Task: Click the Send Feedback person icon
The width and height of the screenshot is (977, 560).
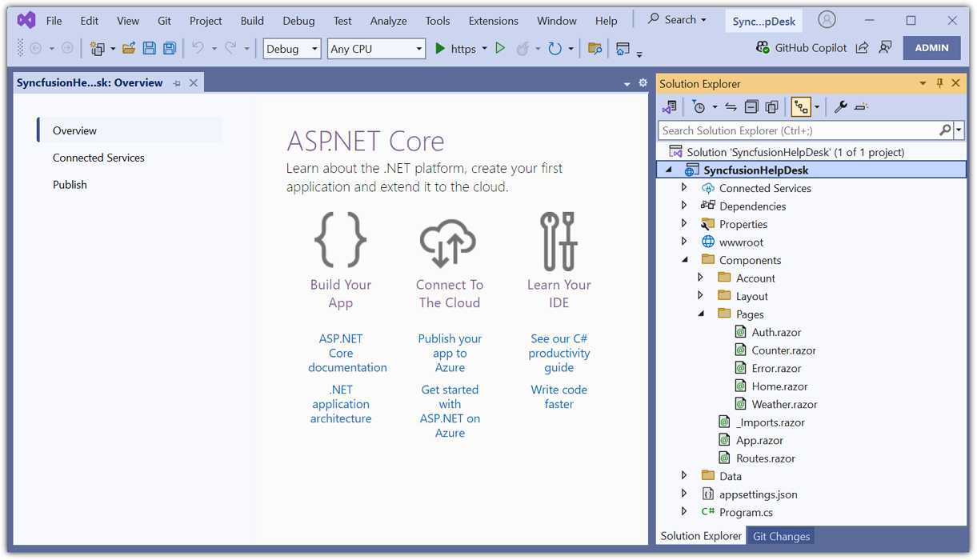Action: coord(885,48)
